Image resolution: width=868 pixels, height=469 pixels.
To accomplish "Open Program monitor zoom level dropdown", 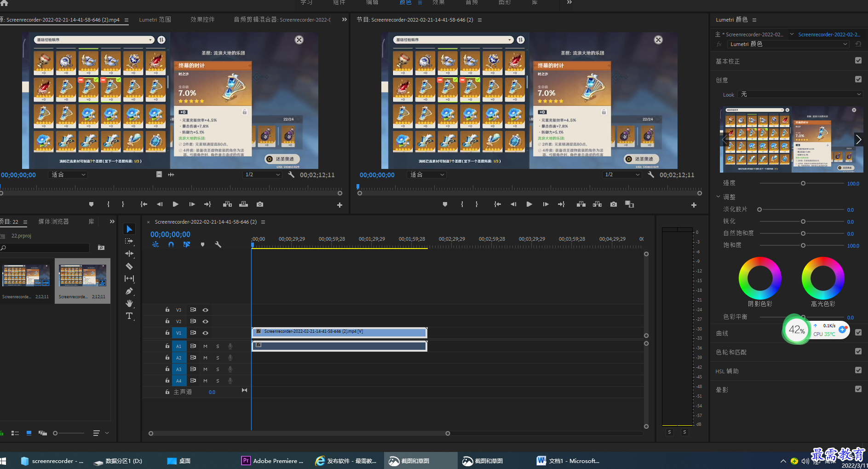I will [x=427, y=174].
